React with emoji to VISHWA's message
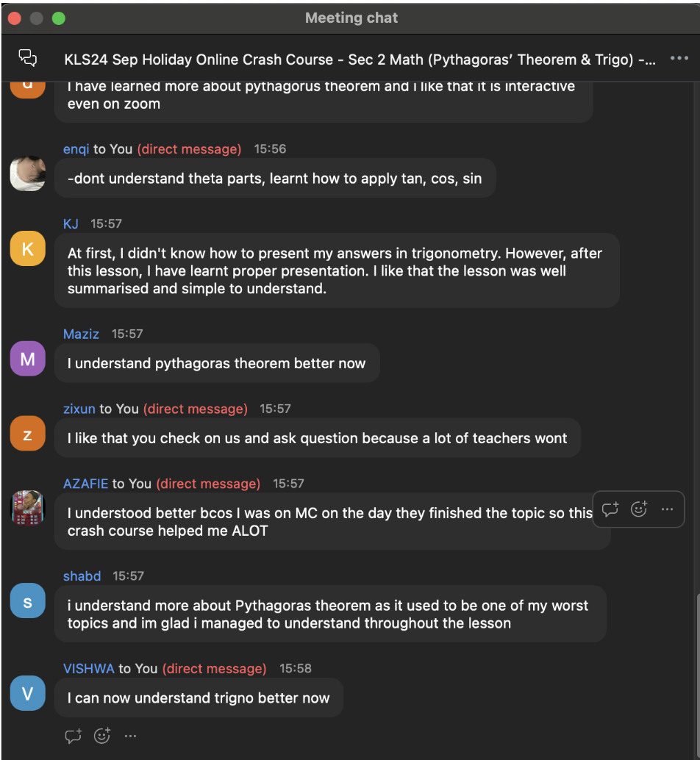Image resolution: width=700 pixels, height=760 pixels. pyautogui.click(x=101, y=736)
